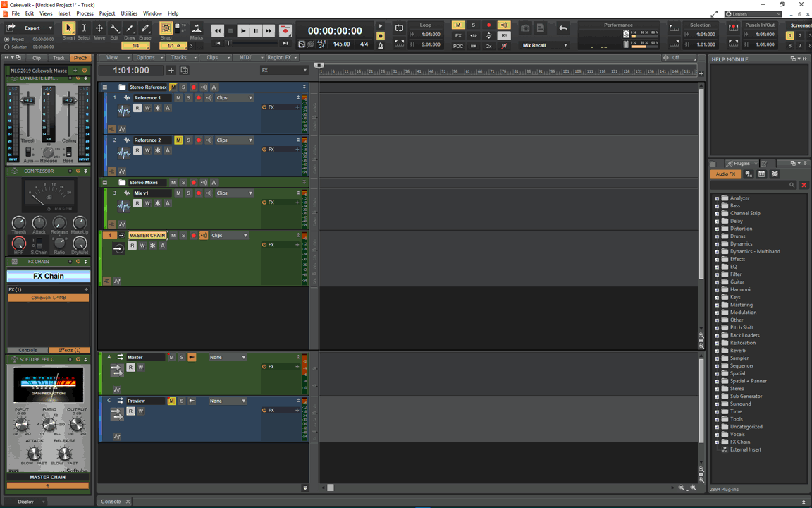Open the File menu

(16, 13)
